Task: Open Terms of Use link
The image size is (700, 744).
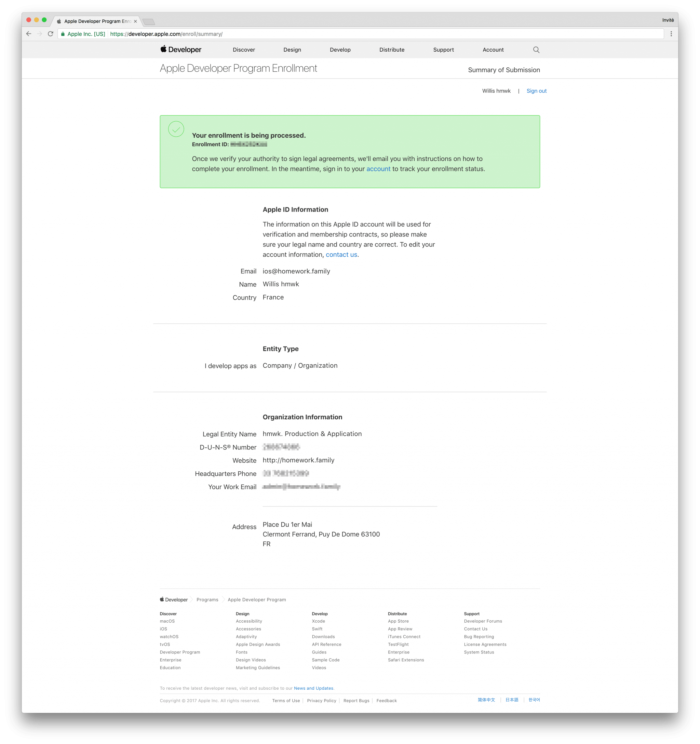Action: click(x=286, y=700)
